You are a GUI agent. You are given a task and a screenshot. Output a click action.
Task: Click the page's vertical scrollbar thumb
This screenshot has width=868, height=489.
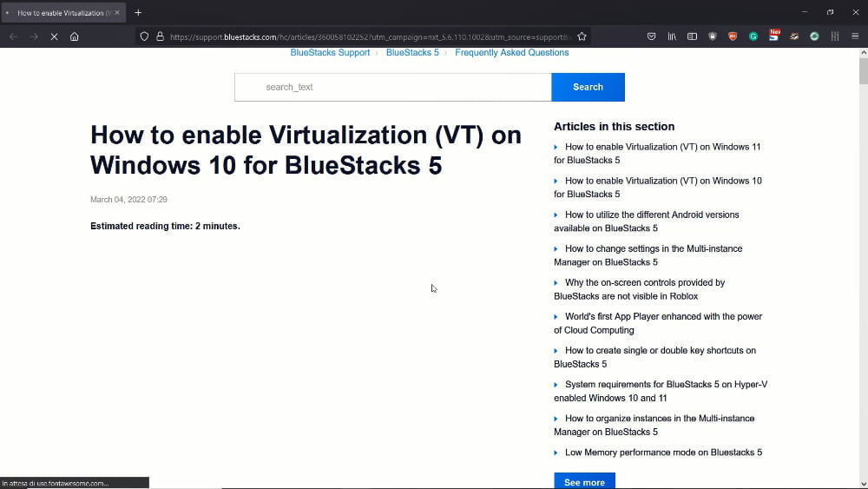[x=863, y=70]
